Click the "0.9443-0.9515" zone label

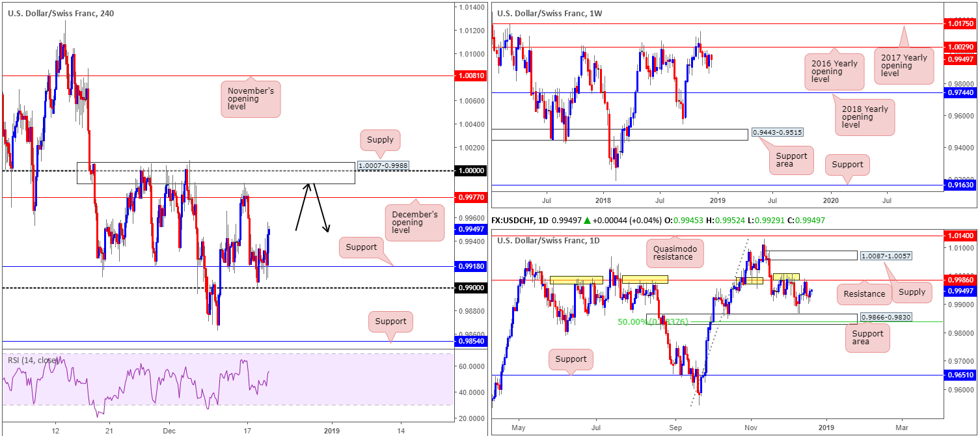(x=777, y=132)
